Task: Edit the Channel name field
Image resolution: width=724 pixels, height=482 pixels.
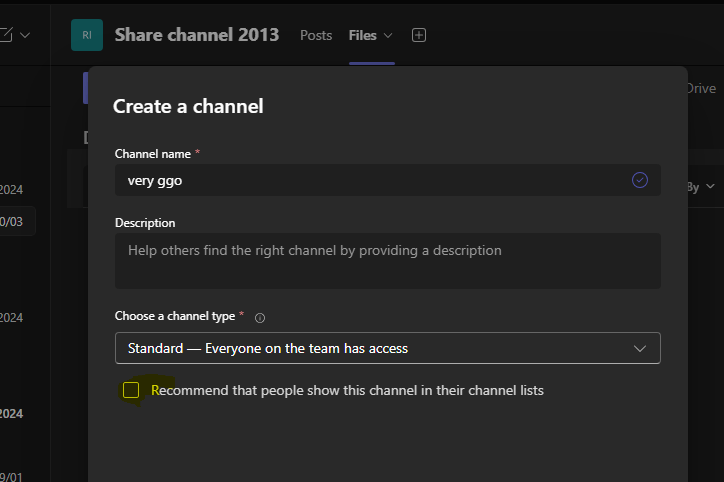Action: click(x=388, y=180)
